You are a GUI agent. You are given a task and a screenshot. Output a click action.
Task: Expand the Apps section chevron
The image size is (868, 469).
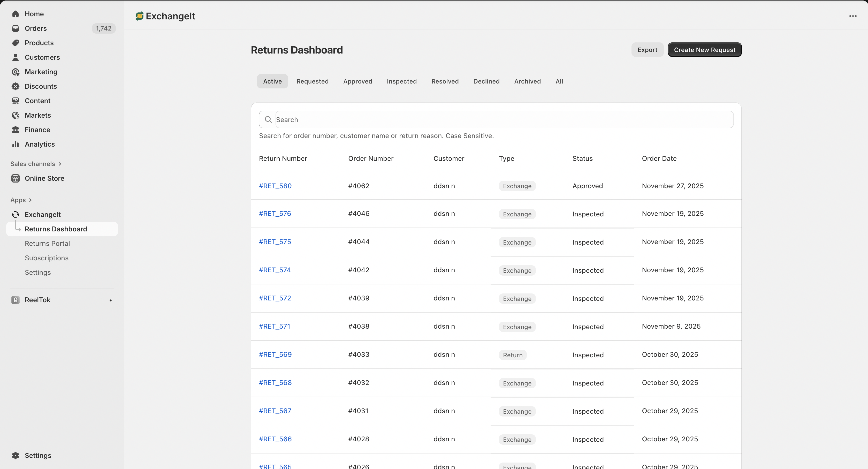pyautogui.click(x=30, y=200)
